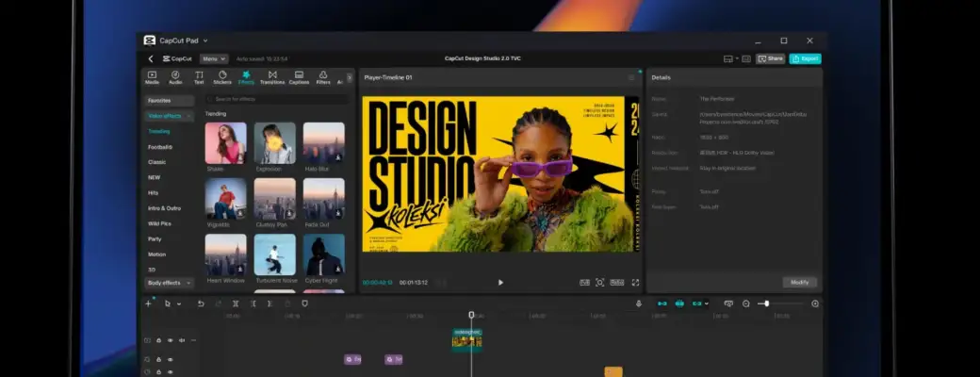Click the Export button
Screen dimensions: 980x377
coord(805,58)
